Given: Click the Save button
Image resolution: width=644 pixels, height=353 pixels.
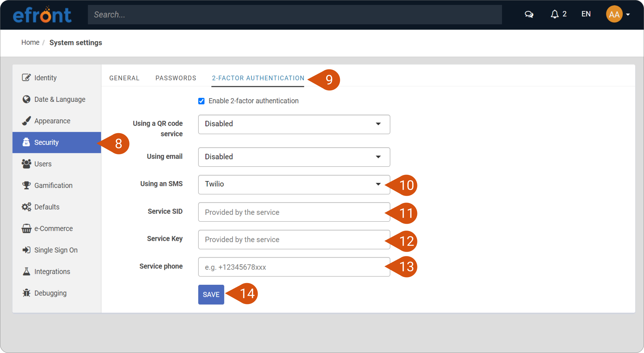Looking at the screenshot, I should 211,295.
